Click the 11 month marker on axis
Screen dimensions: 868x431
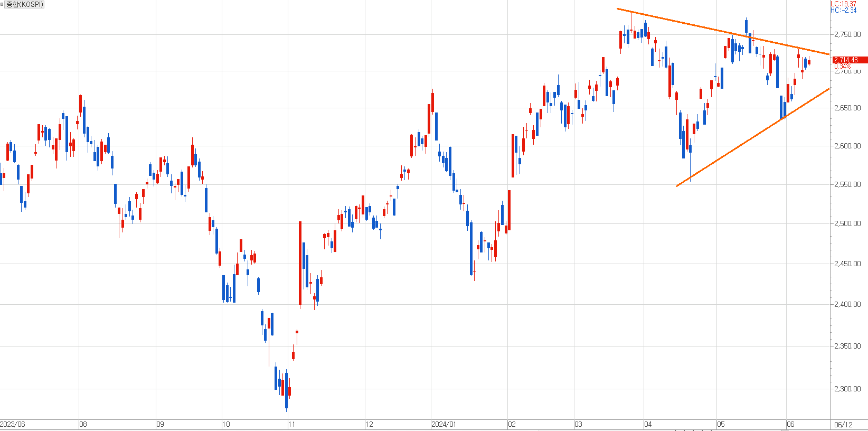coord(291,425)
